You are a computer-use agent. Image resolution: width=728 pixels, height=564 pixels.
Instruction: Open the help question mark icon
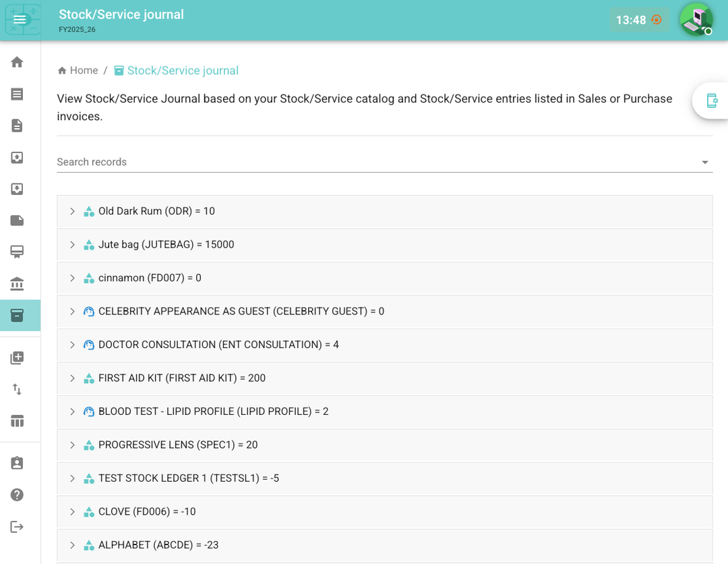click(x=18, y=495)
